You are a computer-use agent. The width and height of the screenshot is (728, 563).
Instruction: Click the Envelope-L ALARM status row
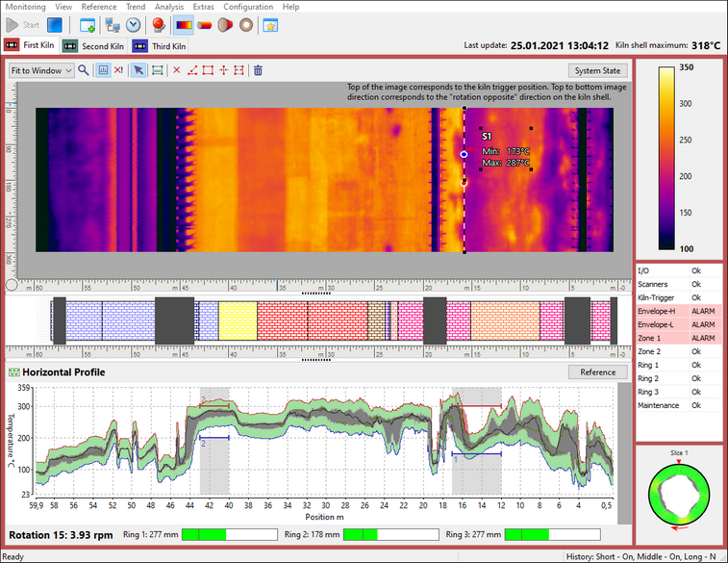coord(678,324)
